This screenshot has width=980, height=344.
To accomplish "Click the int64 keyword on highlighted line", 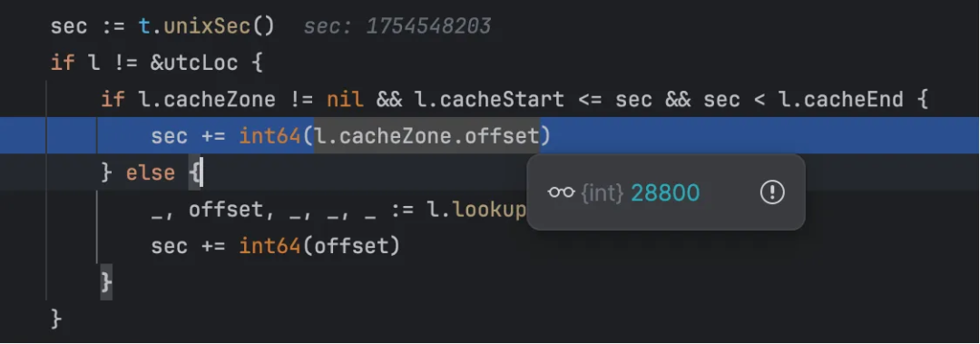I will pyautogui.click(x=270, y=136).
